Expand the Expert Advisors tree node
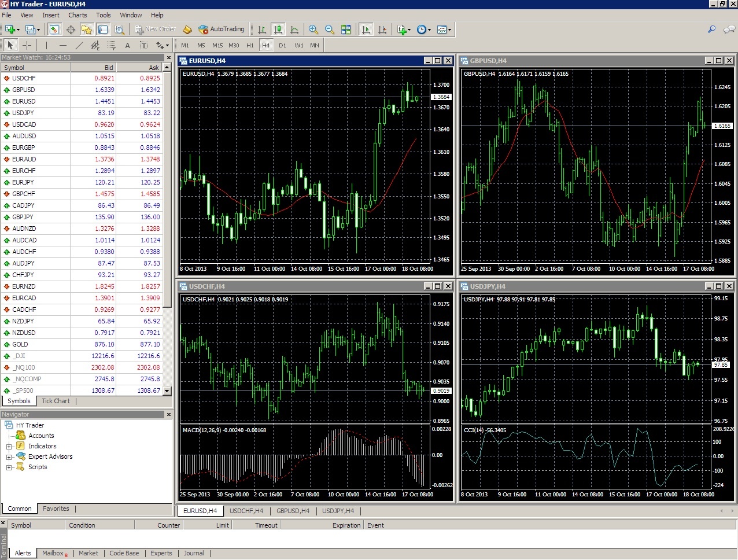Viewport: 738px width, 560px height. coord(9,457)
